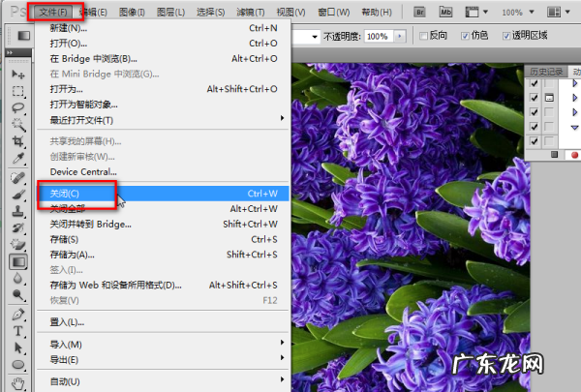Viewport: 581px width, 392px height.
Task: Choose 关闭(C) from the File menu
Action: [x=163, y=194]
